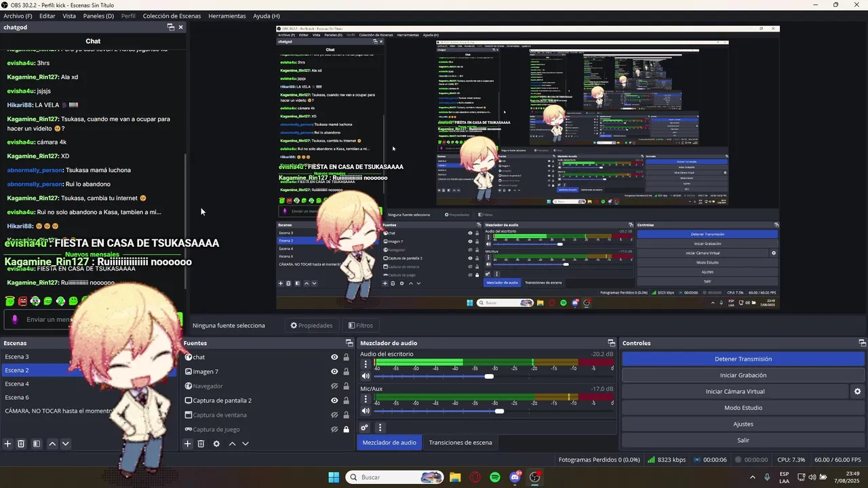This screenshot has width=868, height=488.
Task: Hide the chat source
Action: pos(334,357)
